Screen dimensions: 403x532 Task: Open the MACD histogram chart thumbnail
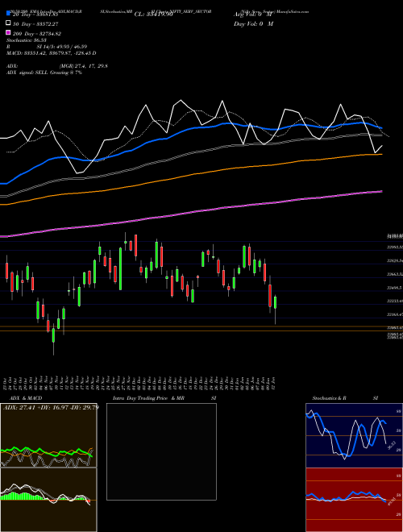(x=48, y=500)
